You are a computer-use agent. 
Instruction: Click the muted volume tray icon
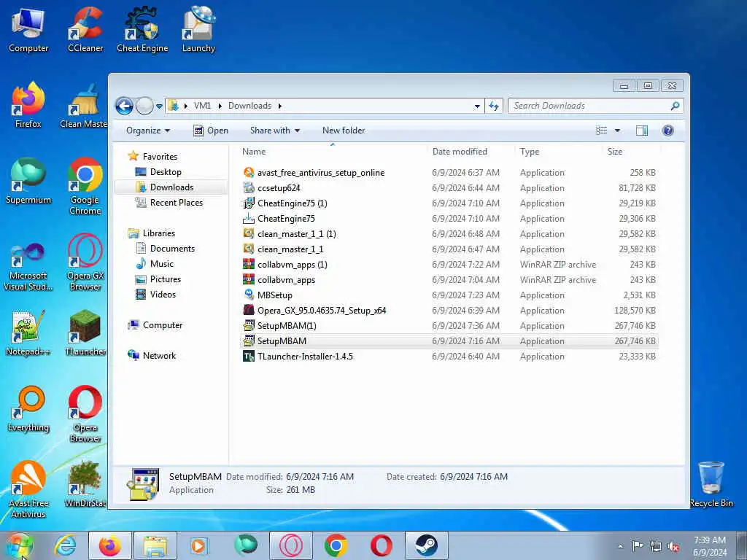[673, 546]
